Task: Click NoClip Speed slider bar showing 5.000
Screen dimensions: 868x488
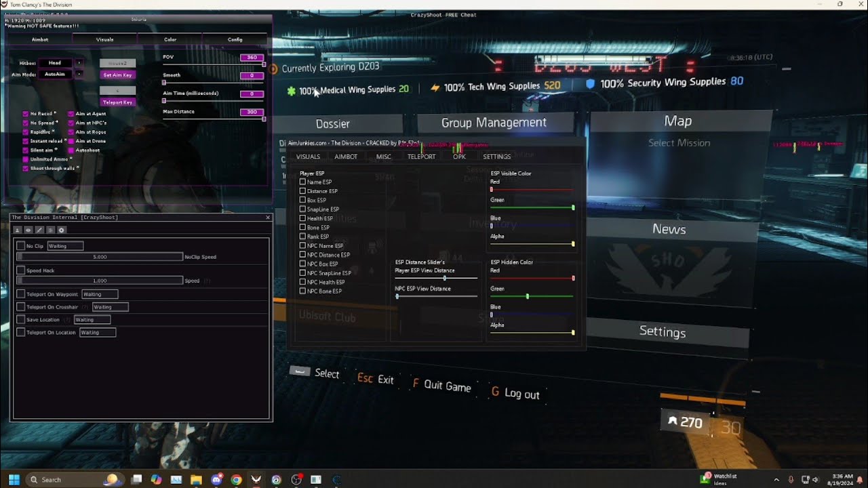Action: 100,257
